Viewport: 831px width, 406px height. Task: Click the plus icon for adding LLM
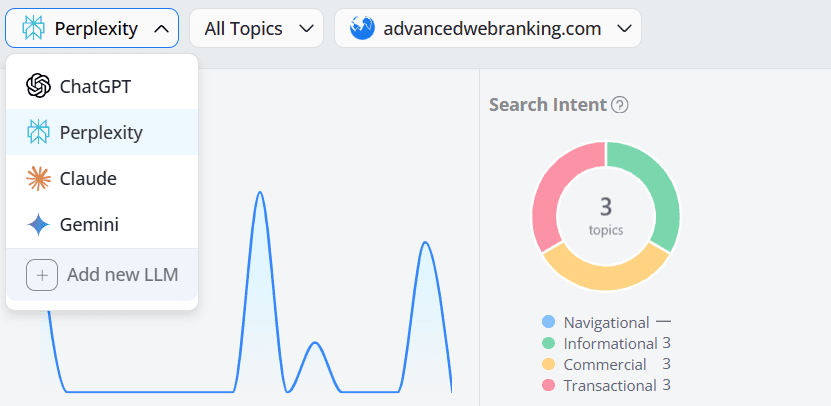coord(42,275)
